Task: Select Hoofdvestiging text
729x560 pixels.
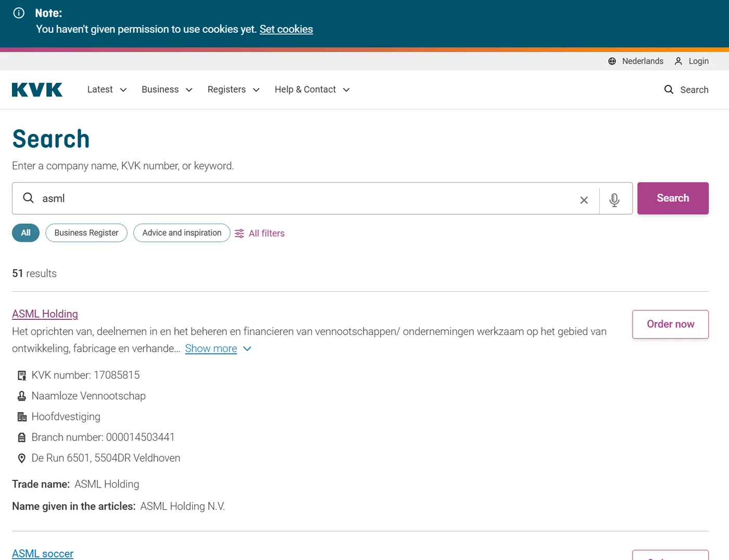Action: tap(66, 417)
